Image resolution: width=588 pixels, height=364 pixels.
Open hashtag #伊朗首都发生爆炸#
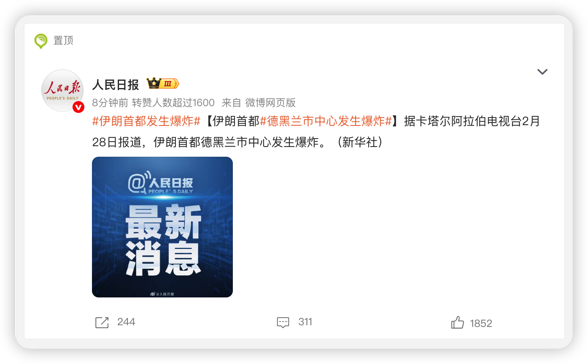tap(146, 122)
